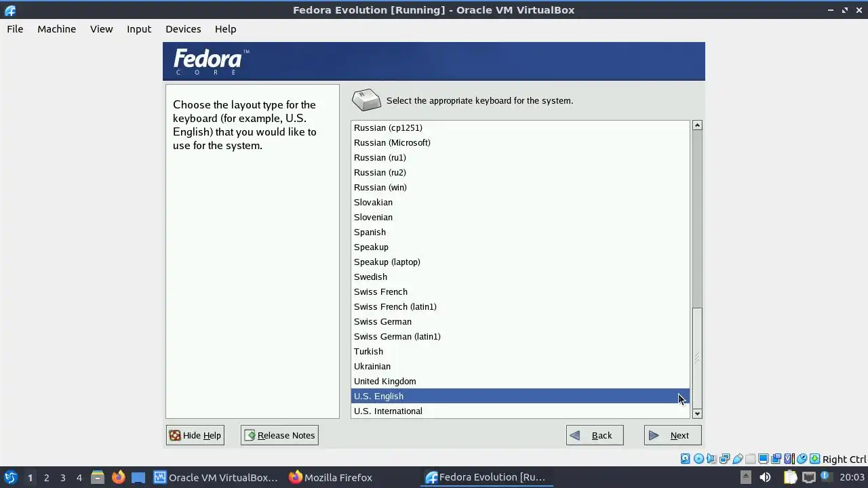
Task: Click the USB devices status icon
Action: (738, 459)
